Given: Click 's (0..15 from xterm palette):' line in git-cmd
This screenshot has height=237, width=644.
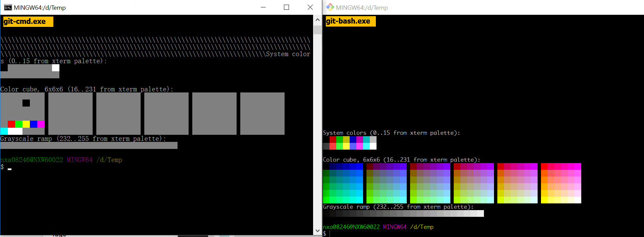Looking at the screenshot, I should [54, 61].
